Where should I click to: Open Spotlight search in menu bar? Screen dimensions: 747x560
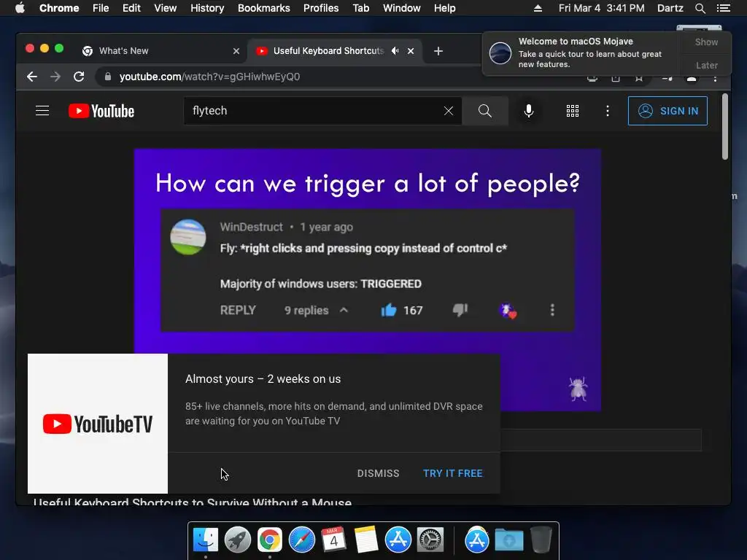click(x=700, y=8)
